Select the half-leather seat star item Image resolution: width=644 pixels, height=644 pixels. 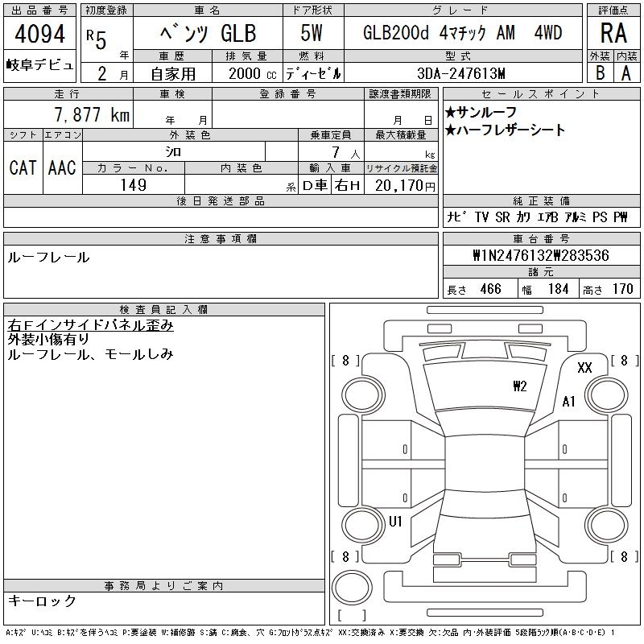[x=506, y=130]
